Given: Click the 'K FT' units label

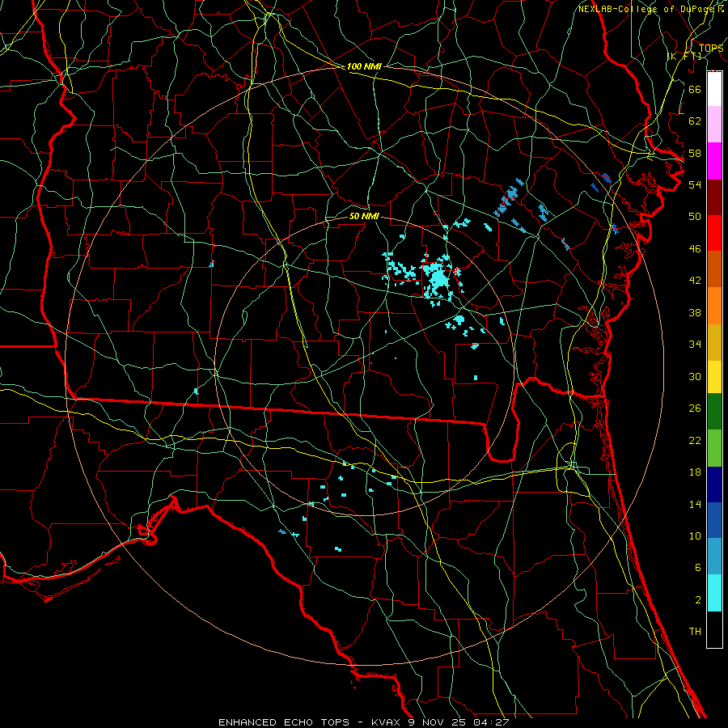Looking at the screenshot, I should click(684, 56).
